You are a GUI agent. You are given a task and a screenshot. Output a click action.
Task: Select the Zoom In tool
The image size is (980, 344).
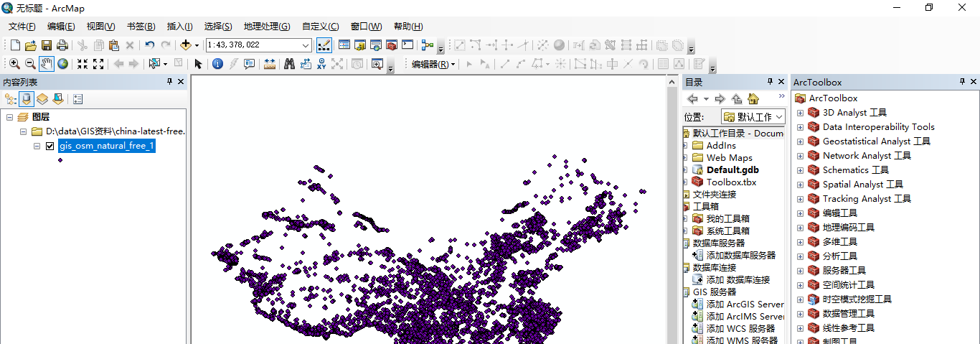14,64
